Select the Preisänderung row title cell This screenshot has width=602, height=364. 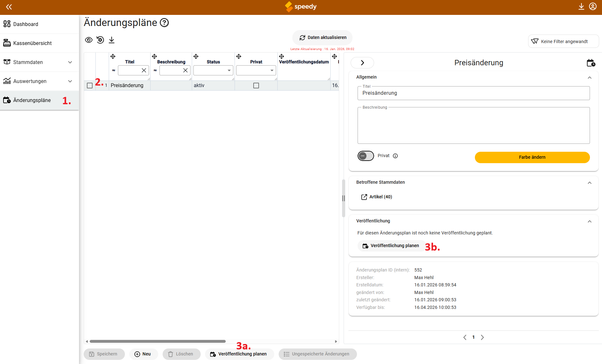tap(130, 86)
